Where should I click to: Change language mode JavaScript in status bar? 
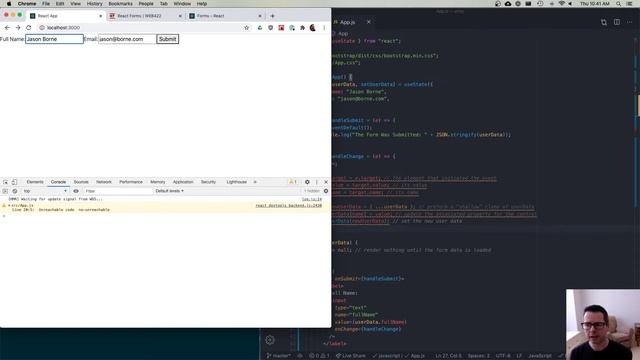coord(540,356)
